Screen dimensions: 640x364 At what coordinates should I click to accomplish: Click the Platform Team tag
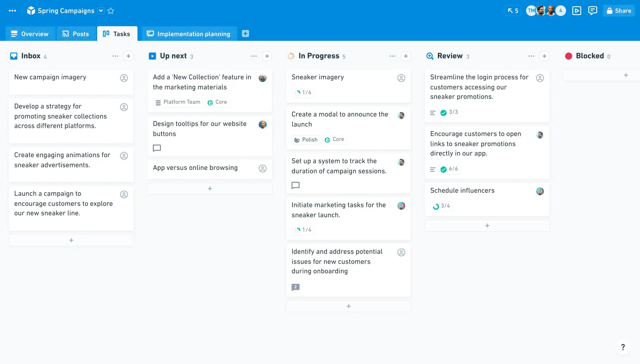(178, 102)
